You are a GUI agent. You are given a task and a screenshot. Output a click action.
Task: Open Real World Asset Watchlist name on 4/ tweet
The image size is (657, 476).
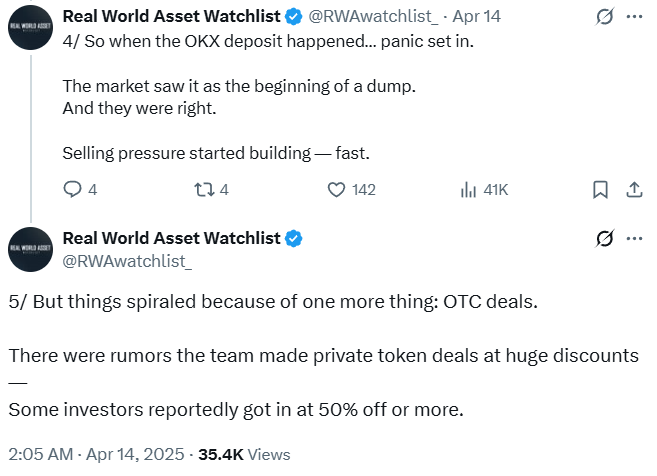pyautogui.click(x=170, y=17)
